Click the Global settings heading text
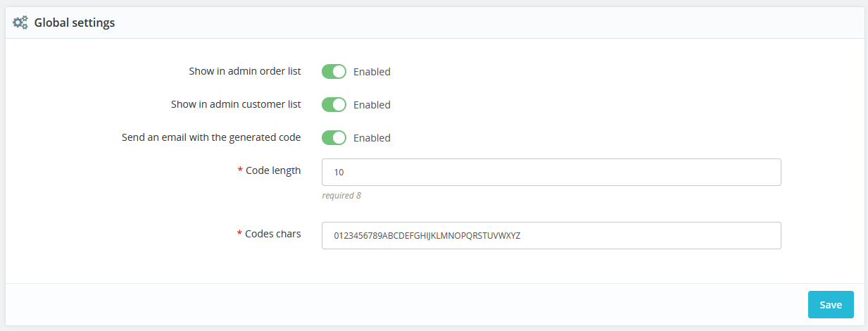Viewport: 868px width, 331px height. tap(75, 23)
